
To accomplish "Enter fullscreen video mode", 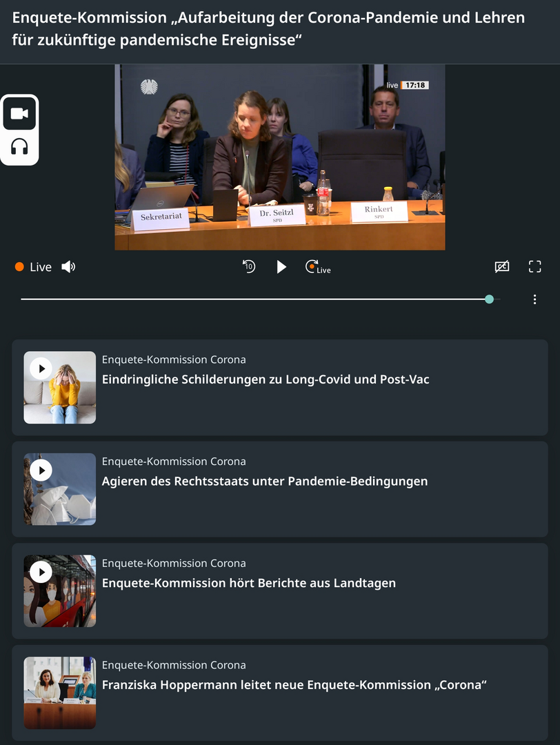I will tap(534, 267).
